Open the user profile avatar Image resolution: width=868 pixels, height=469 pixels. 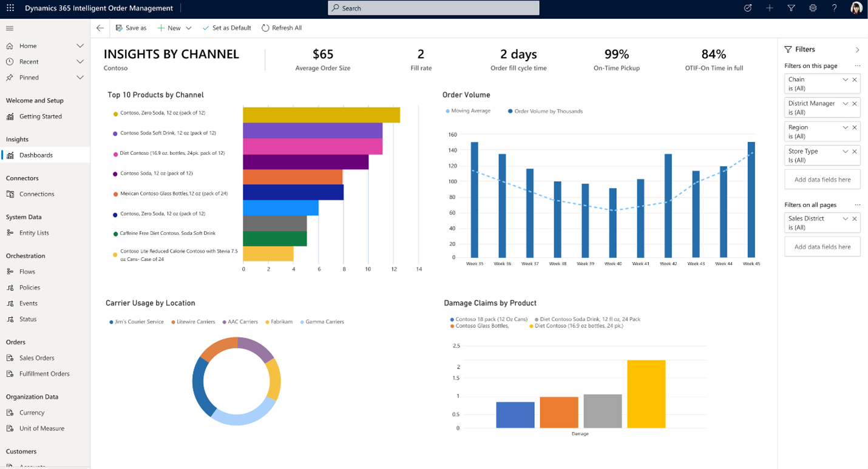tap(856, 8)
